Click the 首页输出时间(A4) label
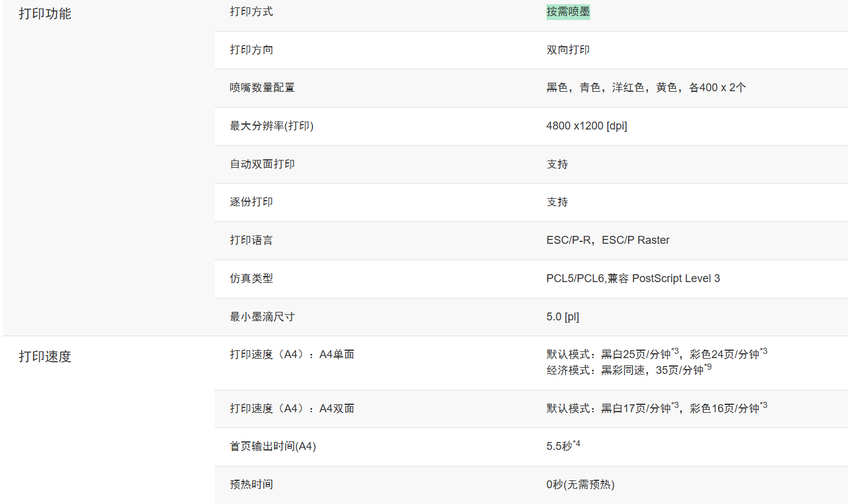The height and width of the screenshot is (504, 848). [272, 447]
